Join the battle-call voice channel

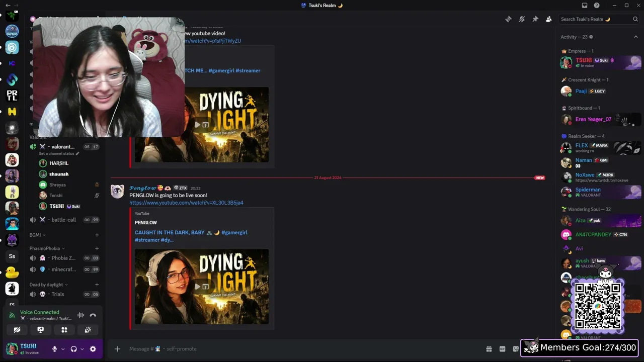coord(64,220)
